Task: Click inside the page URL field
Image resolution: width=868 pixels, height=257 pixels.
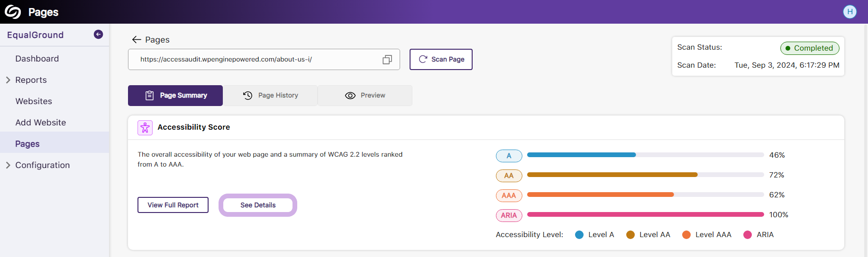Action: coord(256,59)
